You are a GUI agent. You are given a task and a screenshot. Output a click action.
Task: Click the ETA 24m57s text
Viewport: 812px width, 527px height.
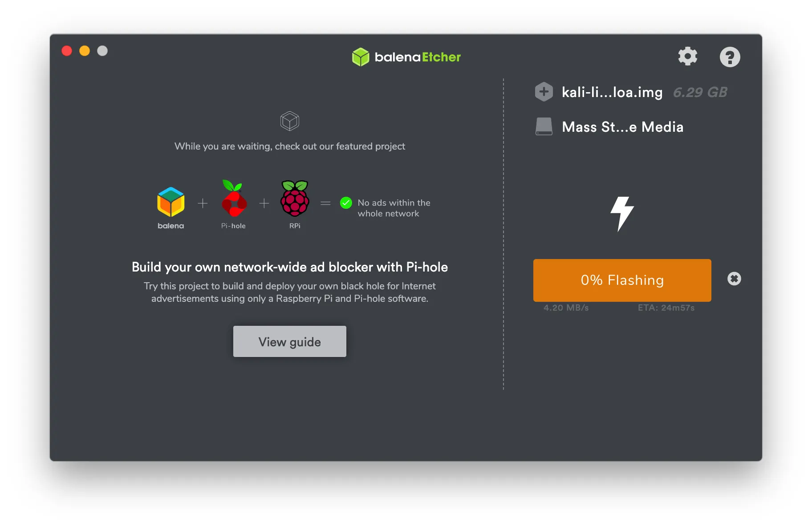coord(666,308)
